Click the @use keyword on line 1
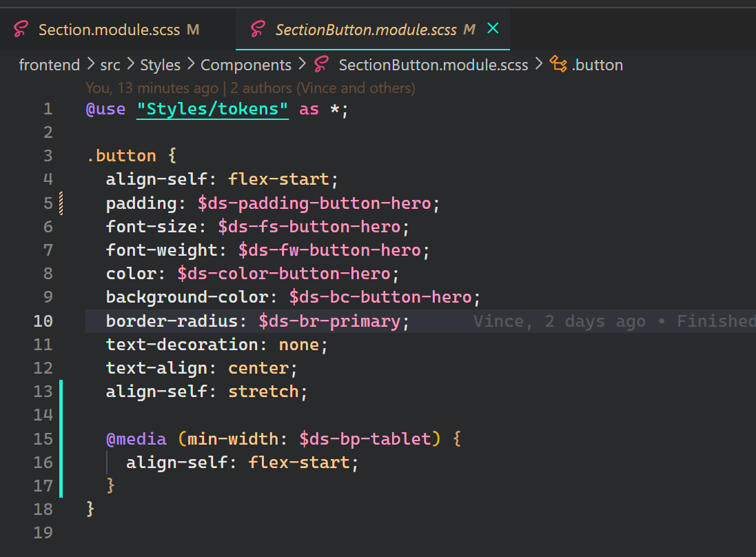The image size is (756, 557). coord(106,109)
